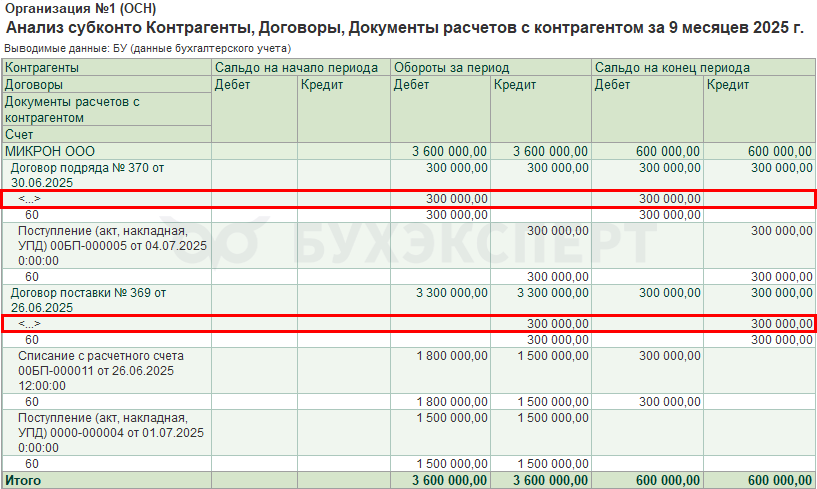Click МИКРОН ООО debit turnover 3 600 000,00
Viewport: 817px width, 489px height.
[449, 151]
